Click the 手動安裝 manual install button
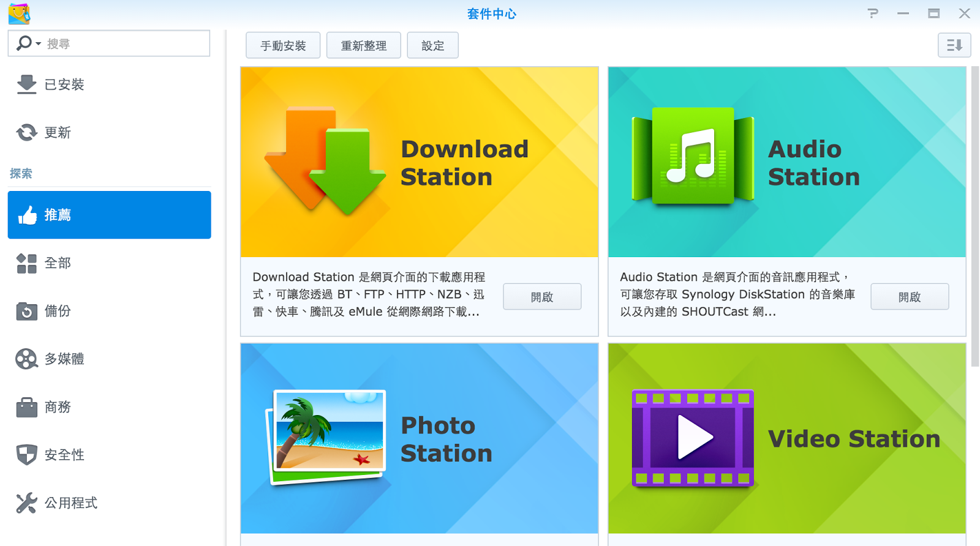Viewport: 980px width, 546px height. click(283, 45)
